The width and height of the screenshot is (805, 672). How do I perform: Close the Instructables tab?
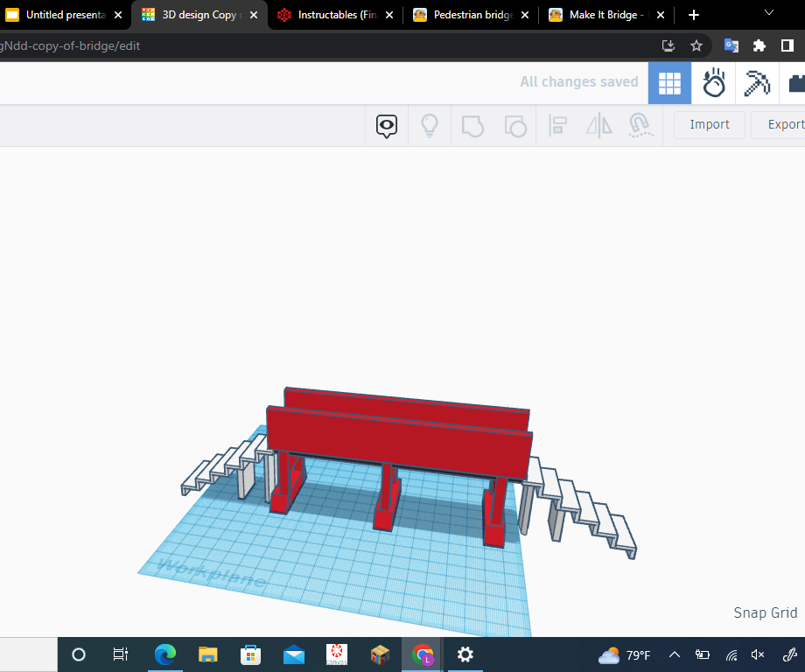coord(389,15)
